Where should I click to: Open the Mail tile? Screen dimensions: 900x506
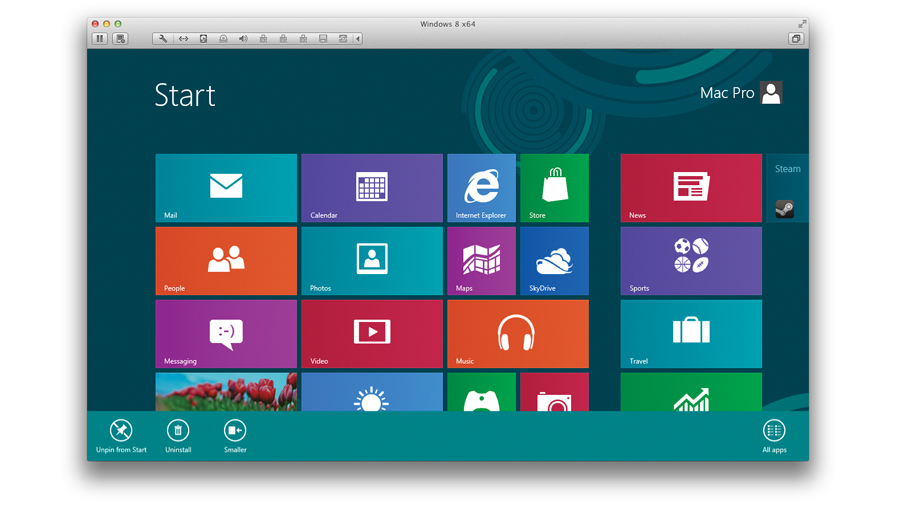coord(226,188)
